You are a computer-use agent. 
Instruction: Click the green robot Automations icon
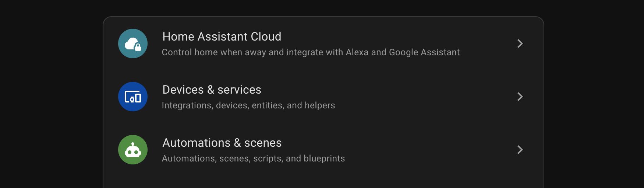[x=132, y=150]
